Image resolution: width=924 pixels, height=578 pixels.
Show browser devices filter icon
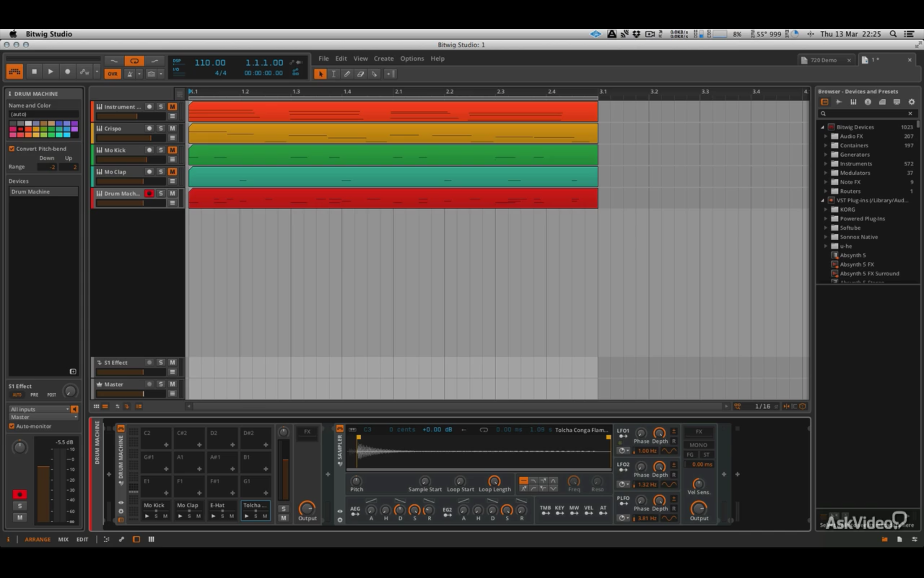click(x=825, y=102)
